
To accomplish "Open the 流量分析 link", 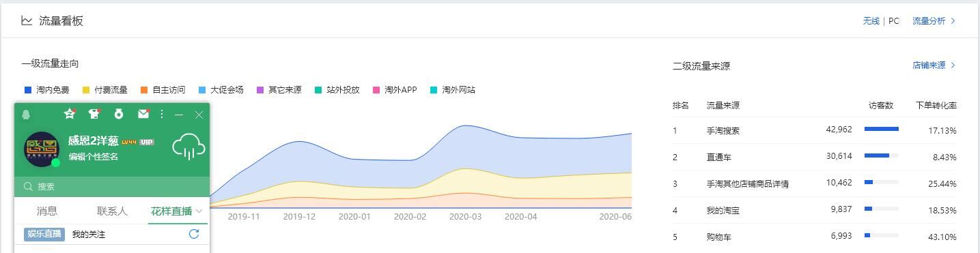I will coord(929,21).
